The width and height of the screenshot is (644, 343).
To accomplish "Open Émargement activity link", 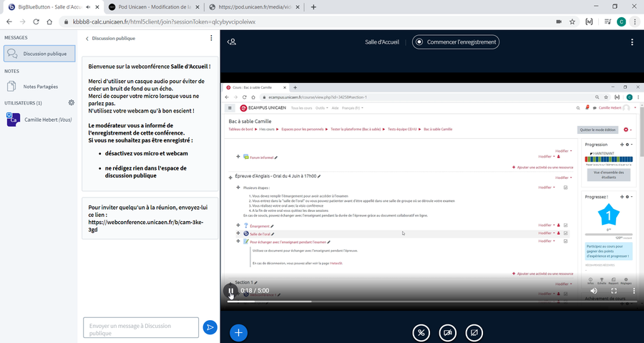I will coord(260,226).
